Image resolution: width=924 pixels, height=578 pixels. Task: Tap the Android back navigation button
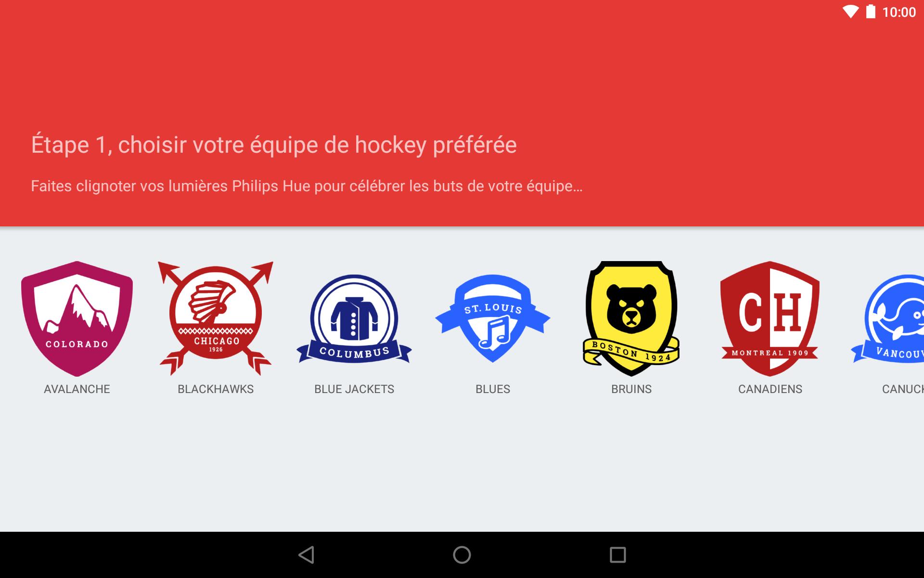coord(307,555)
